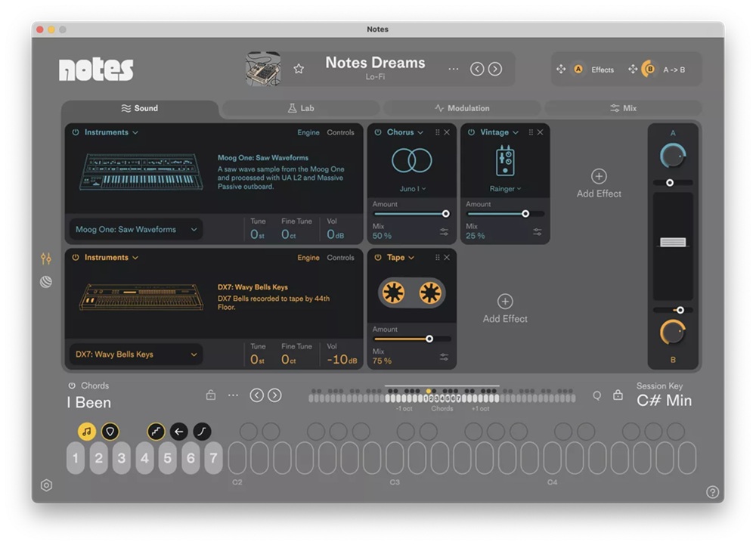Select the left arrow chord mode icon
756x545 pixels.
click(179, 432)
